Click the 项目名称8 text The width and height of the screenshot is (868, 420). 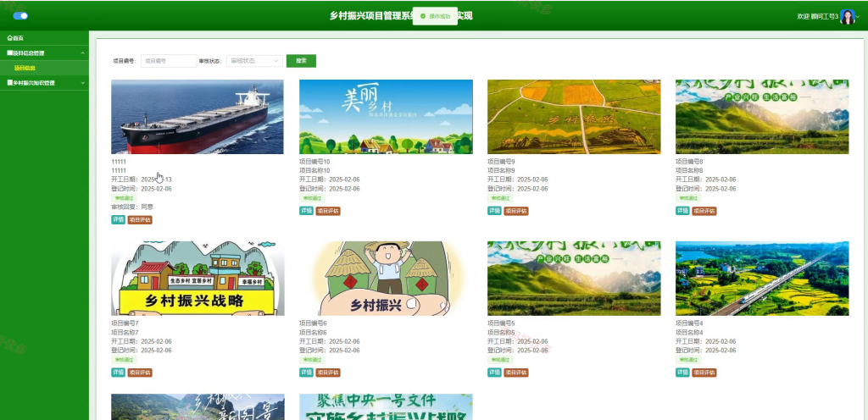pos(689,171)
